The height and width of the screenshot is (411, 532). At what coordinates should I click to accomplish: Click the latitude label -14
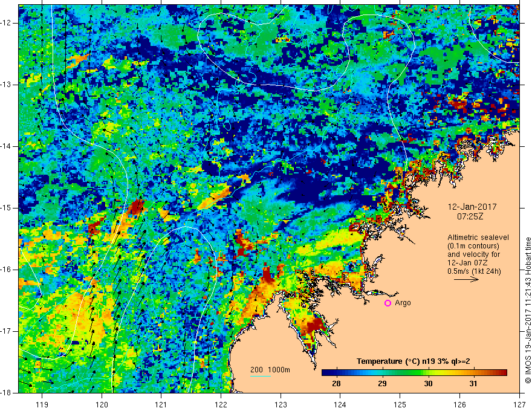pyautogui.click(x=5, y=146)
